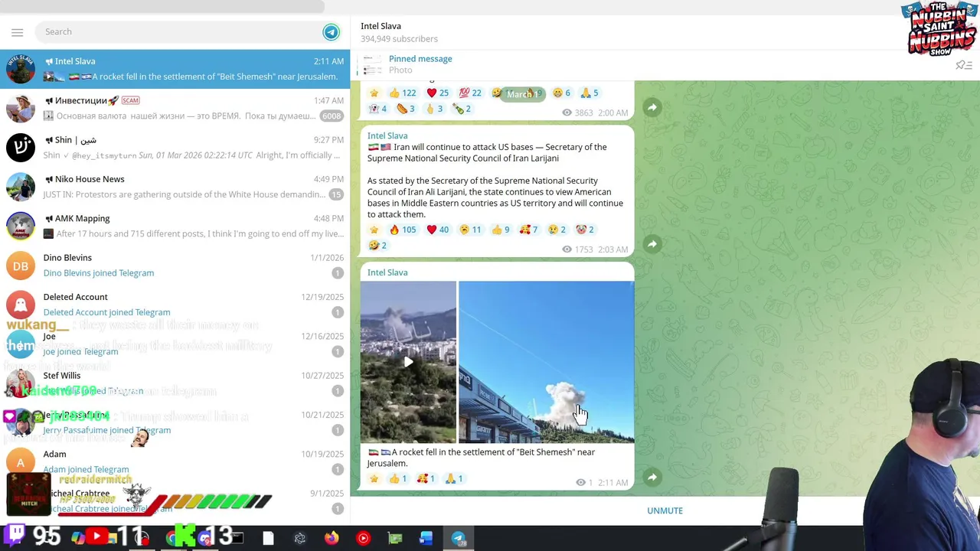980x551 pixels.
Task: Add praying hands 5 reaction on top post
Action: 589,93
